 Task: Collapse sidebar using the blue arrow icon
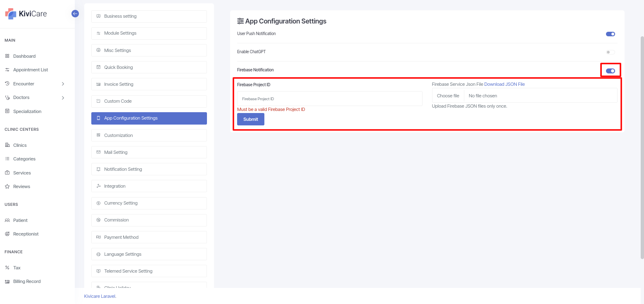[75, 14]
